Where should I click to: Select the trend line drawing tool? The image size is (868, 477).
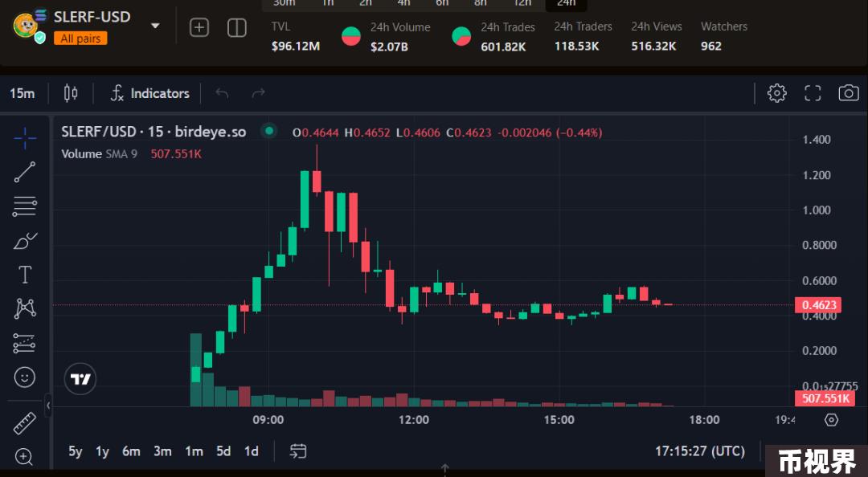pyautogui.click(x=25, y=172)
